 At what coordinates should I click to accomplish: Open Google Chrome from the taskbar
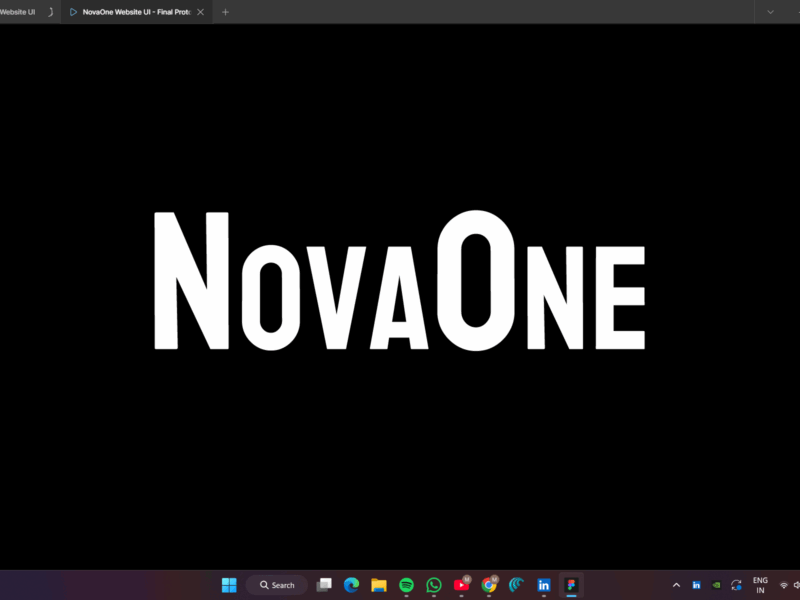point(489,585)
